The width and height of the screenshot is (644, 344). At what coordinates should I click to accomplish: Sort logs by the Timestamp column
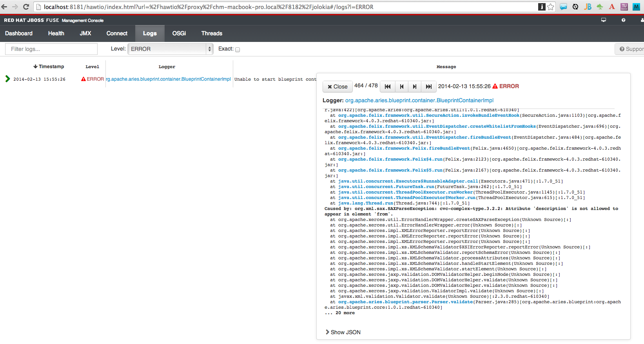pos(49,67)
